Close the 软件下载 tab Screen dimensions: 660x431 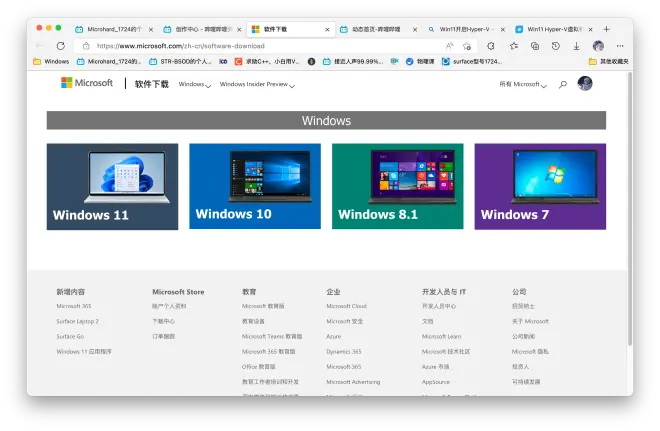pos(327,29)
